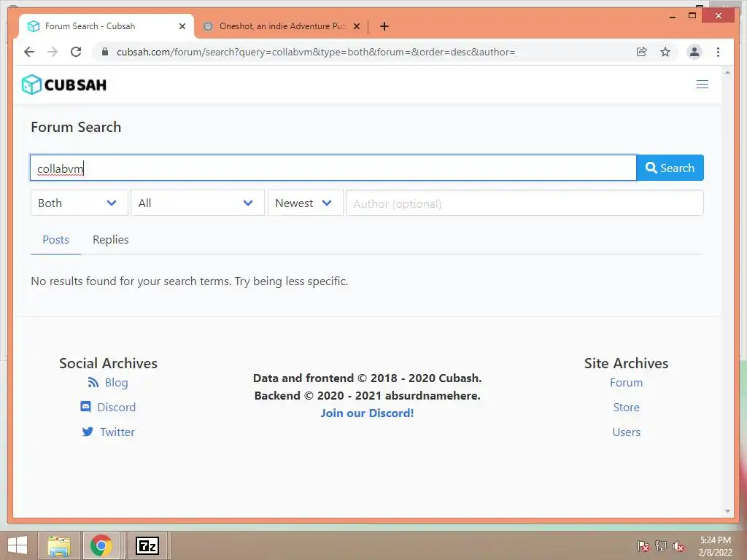The height and width of the screenshot is (560, 747).
Task: Share this page icon in address bar
Action: (642, 52)
